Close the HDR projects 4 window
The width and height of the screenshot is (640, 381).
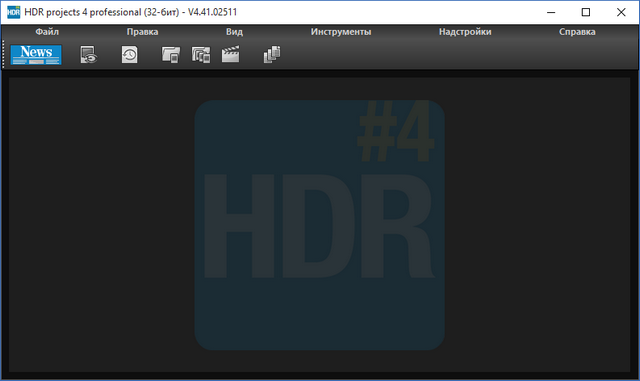(621, 12)
